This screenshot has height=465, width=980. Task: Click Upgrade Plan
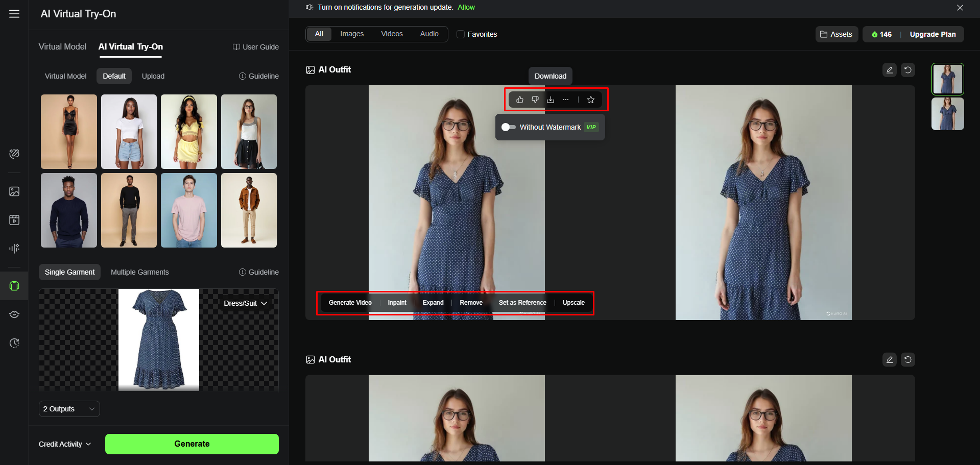pyautogui.click(x=933, y=34)
